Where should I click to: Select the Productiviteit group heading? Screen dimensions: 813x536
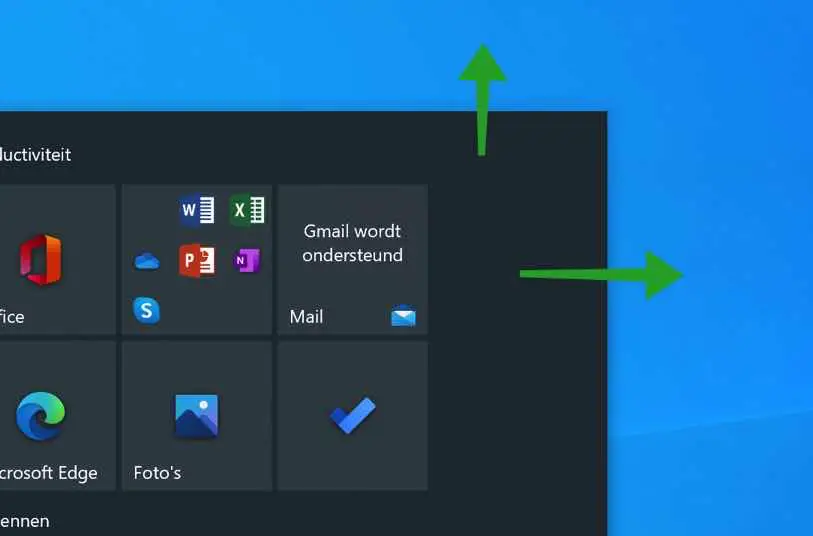(x=35, y=154)
